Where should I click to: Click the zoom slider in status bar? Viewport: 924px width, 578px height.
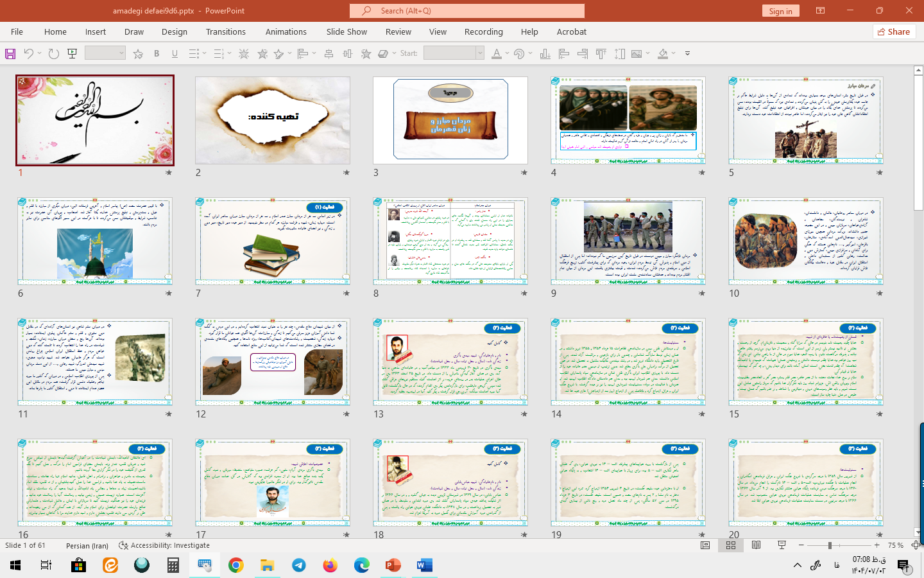[x=830, y=545]
